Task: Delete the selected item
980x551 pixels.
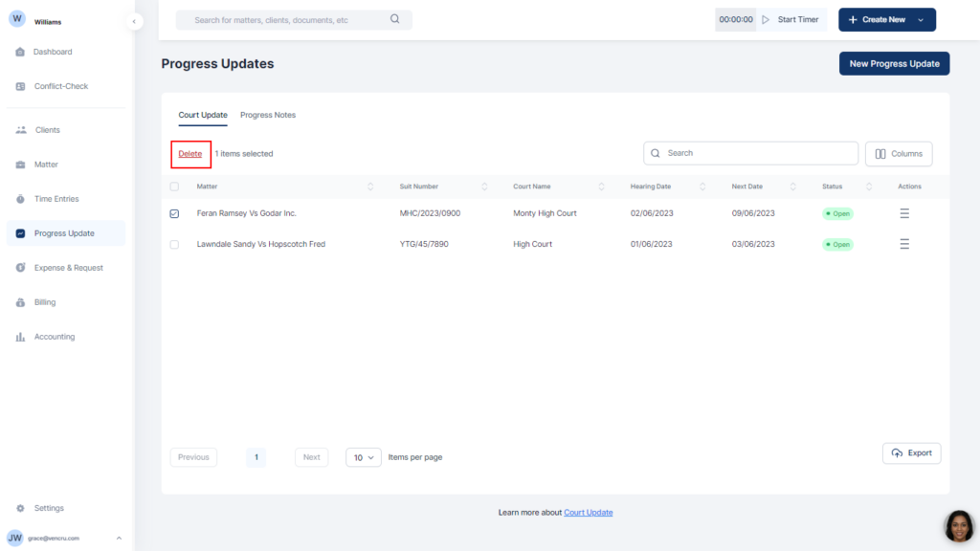Action: tap(190, 153)
